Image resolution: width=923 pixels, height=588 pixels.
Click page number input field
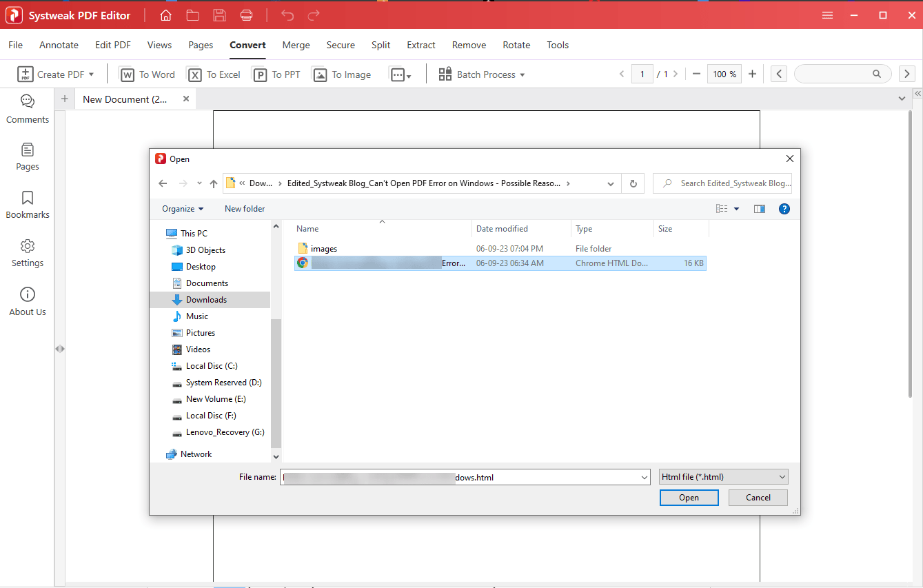(642, 74)
